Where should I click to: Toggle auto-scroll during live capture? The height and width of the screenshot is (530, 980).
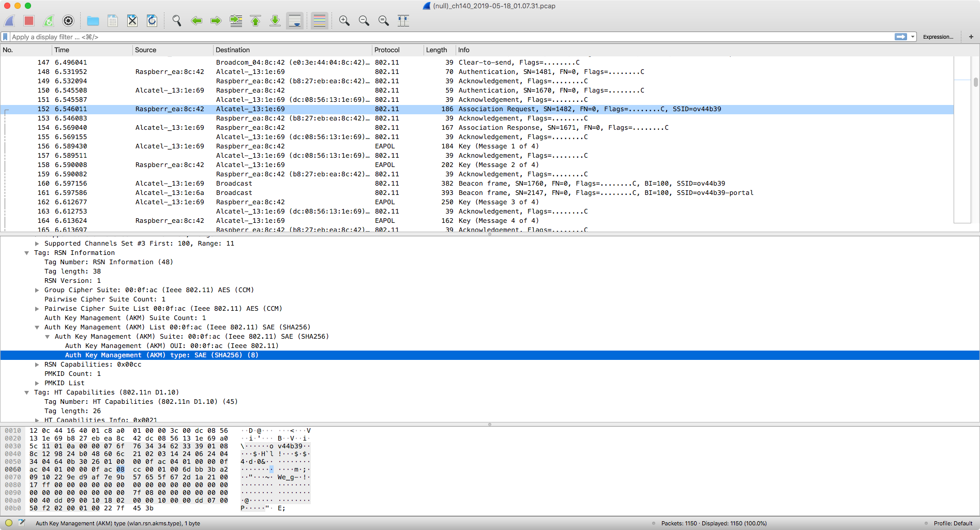click(295, 21)
